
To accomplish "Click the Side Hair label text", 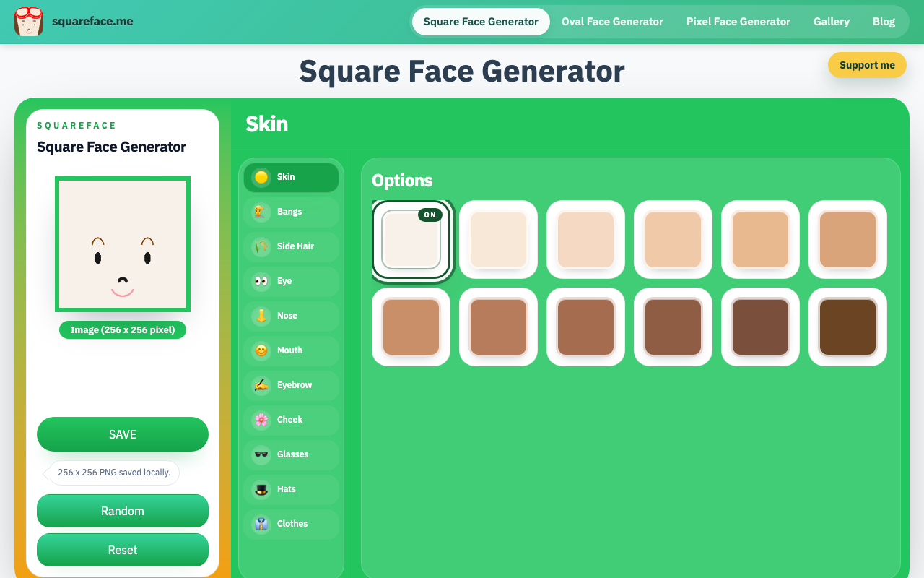I will click(295, 246).
